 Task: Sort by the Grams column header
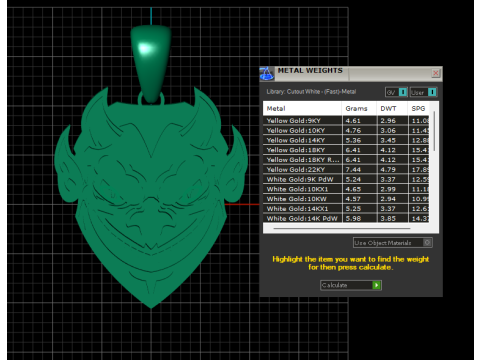359,108
